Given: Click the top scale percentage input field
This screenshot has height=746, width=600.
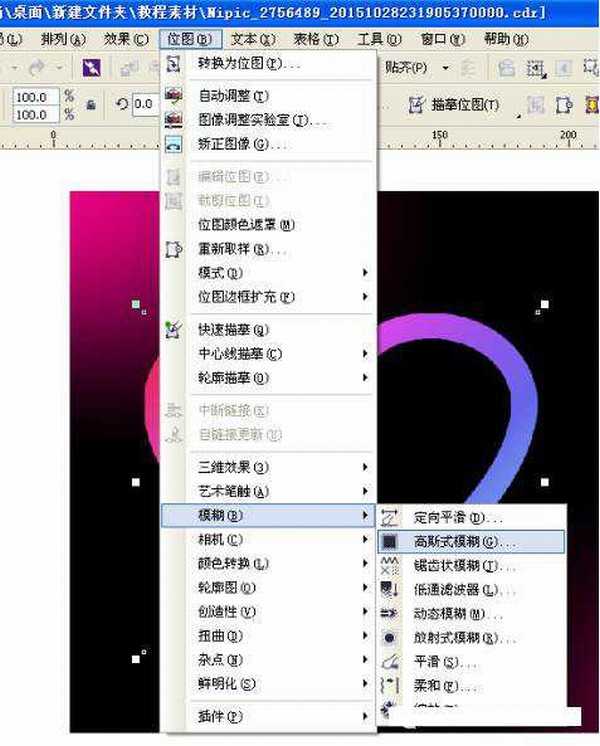Looking at the screenshot, I should [32, 97].
